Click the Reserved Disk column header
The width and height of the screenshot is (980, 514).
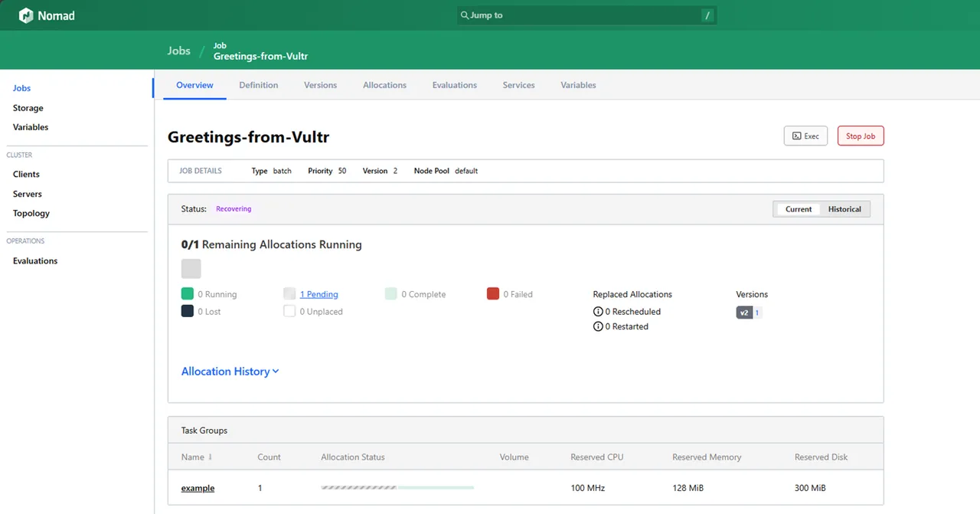pyautogui.click(x=822, y=457)
